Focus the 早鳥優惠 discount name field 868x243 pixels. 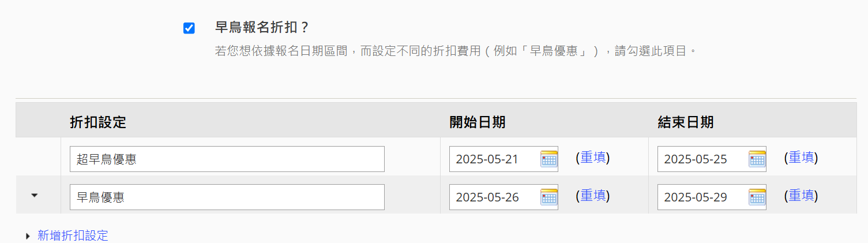click(227, 197)
